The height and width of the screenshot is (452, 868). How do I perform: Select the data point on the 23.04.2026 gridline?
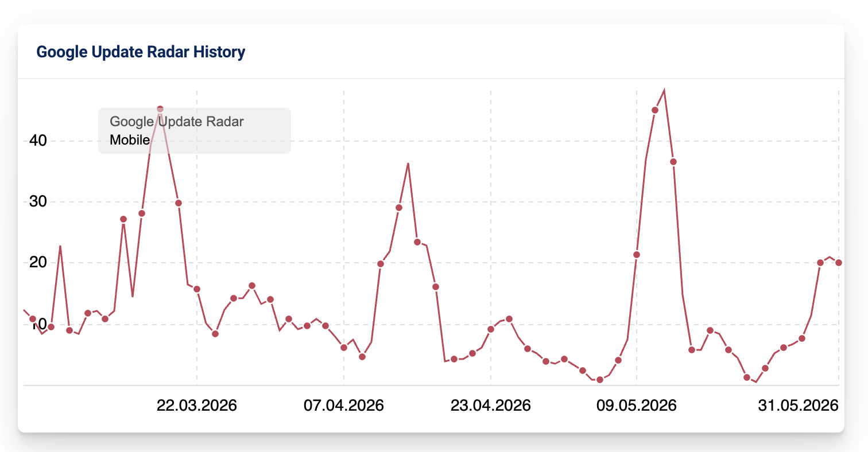[491, 329]
